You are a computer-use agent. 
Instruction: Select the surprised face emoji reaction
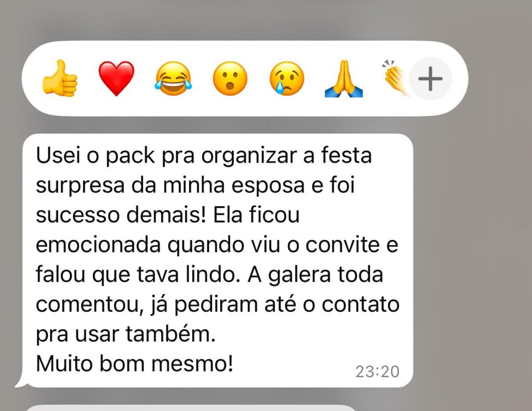tap(230, 78)
